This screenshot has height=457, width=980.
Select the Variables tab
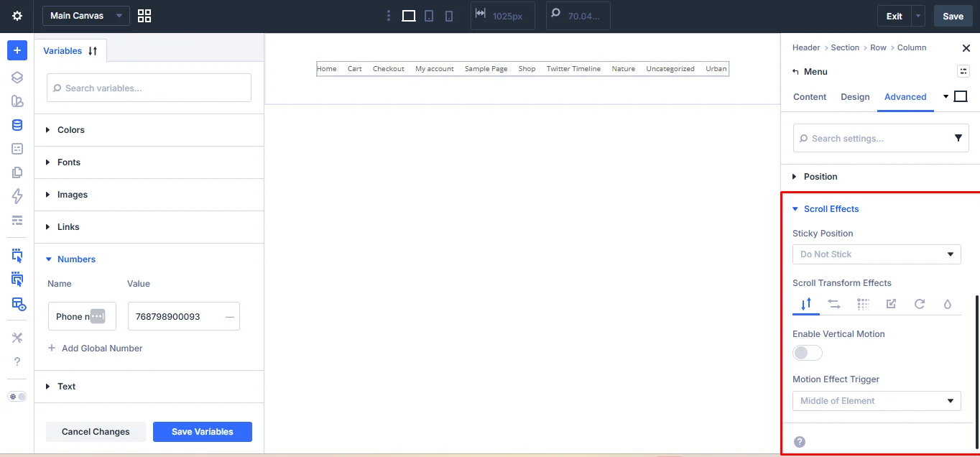click(x=63, y=51)
